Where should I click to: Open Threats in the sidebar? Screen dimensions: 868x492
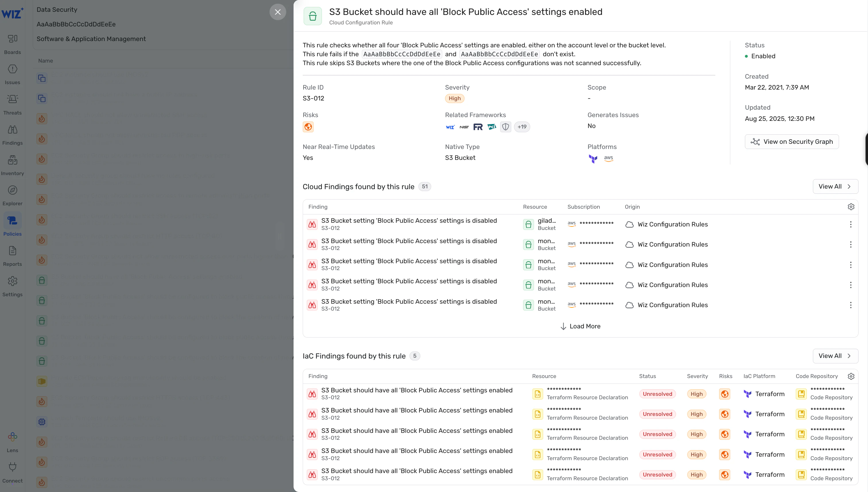(13, 105)
